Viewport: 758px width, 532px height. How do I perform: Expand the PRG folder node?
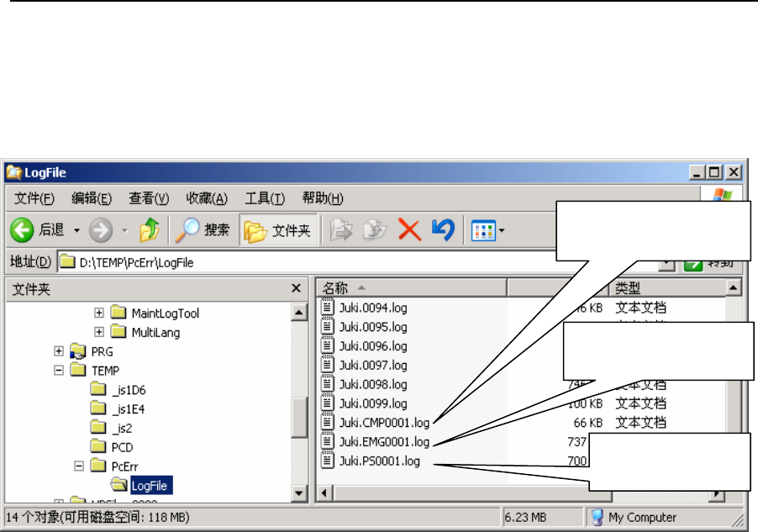(x=59, y=351)
